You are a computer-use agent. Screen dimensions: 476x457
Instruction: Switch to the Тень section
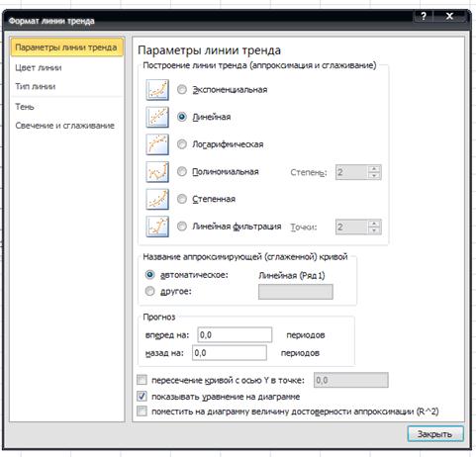(25, 107)
